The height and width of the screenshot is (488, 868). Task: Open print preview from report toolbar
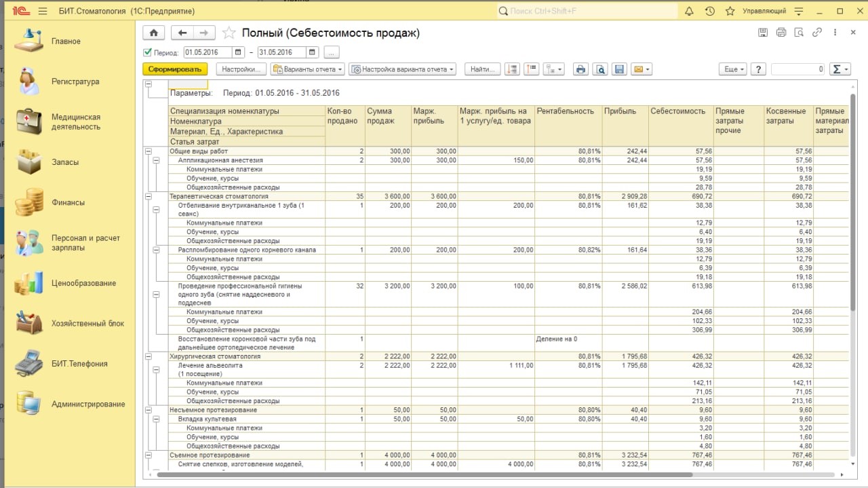(x=599, y=69)
